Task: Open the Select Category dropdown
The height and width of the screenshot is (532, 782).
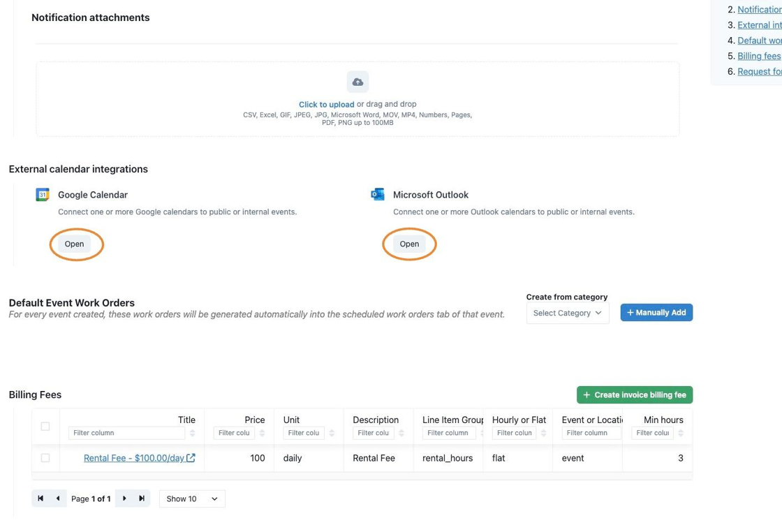Action: (568, 313)
